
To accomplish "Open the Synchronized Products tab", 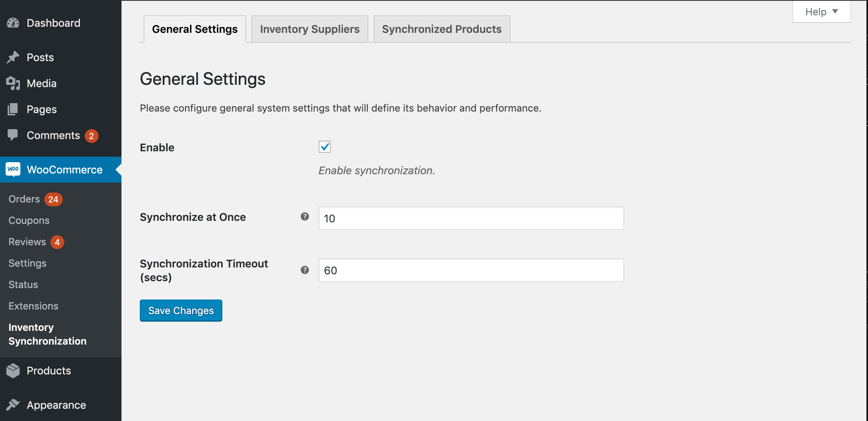I will click(442, 29).
